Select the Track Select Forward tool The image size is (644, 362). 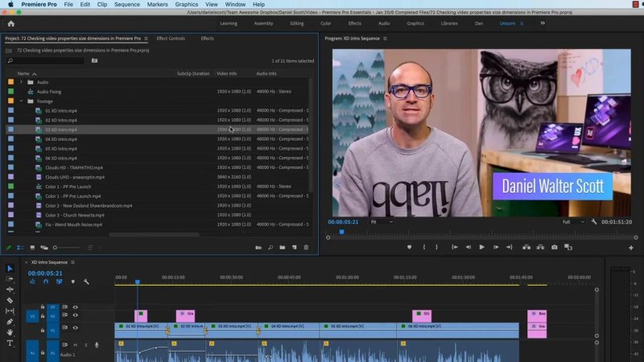[10, 279]
